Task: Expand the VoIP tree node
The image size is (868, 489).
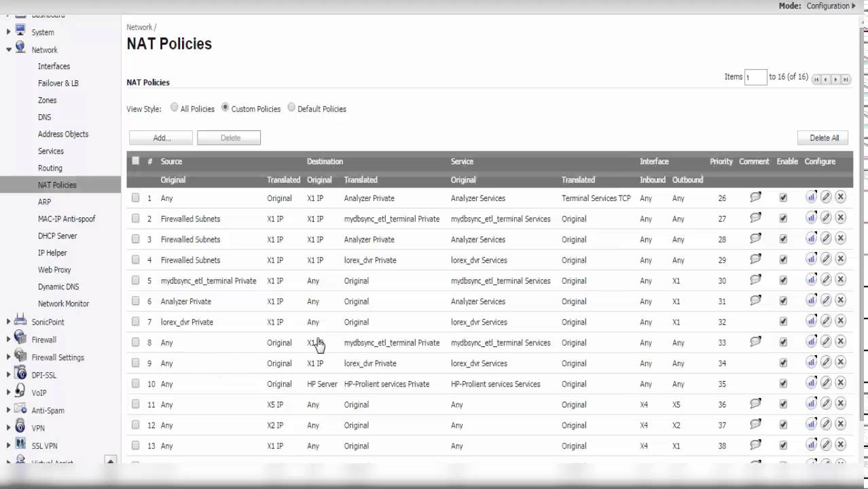Action: pyautogui.click(x=9, y=393)
